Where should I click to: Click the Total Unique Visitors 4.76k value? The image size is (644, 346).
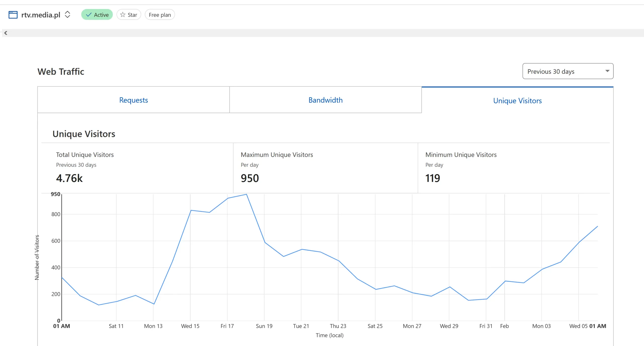(69, 178)
